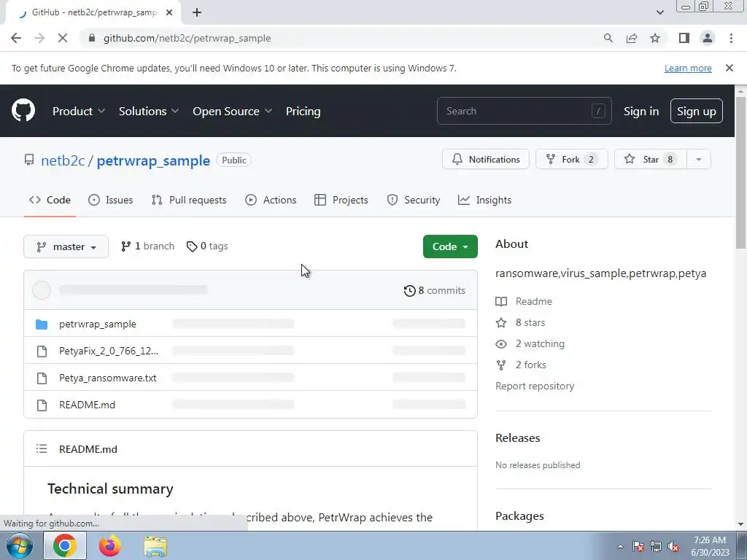Open a new browser tab

(197, 12)
